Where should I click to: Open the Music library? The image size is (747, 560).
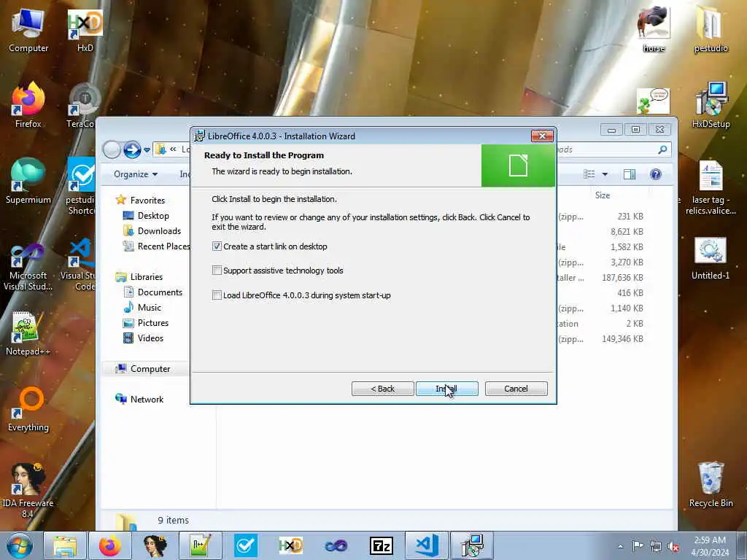pyautogui.click(x=149, y=307)
